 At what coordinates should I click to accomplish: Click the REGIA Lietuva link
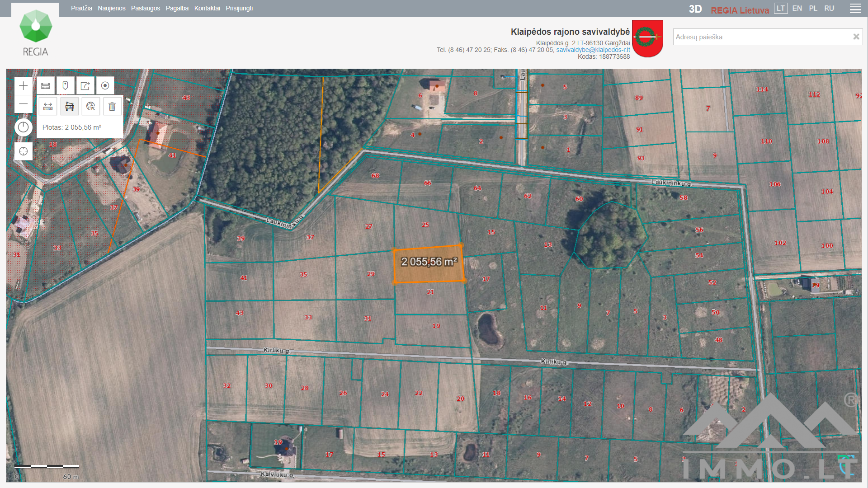[740, 10]
